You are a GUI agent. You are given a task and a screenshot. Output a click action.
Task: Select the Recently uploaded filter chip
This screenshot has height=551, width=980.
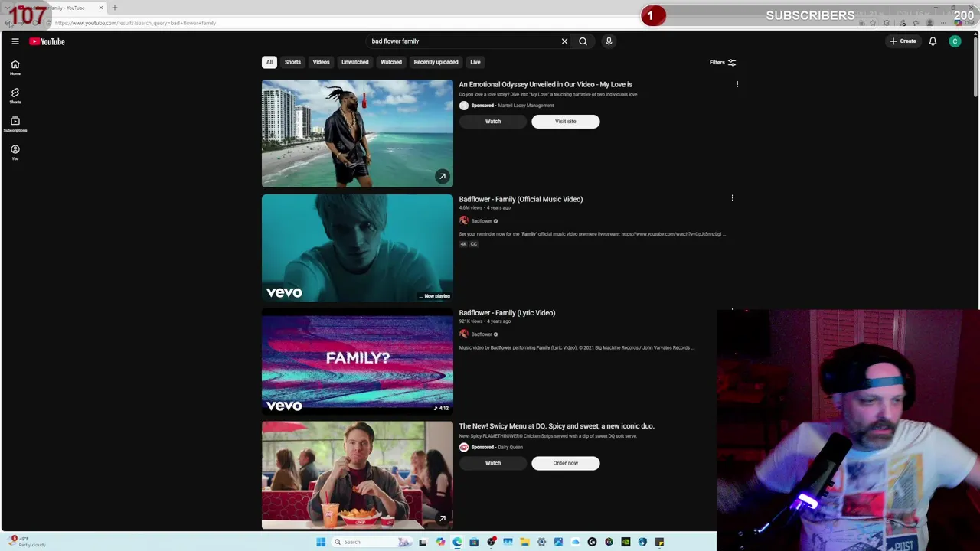click(436, 62)
